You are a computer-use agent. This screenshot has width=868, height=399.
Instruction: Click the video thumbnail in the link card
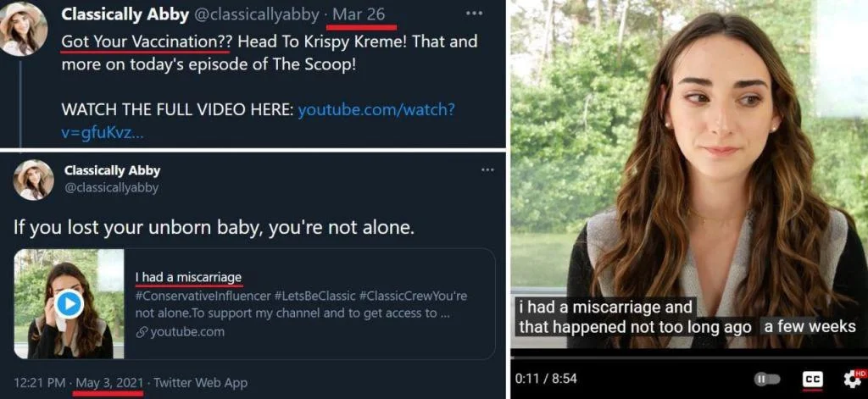pos(70,304)
